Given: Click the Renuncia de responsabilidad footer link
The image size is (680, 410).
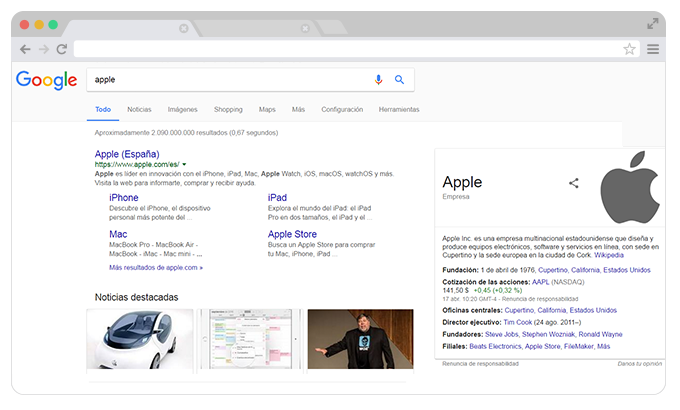Looking at the screenshot, I should point(481,364).
